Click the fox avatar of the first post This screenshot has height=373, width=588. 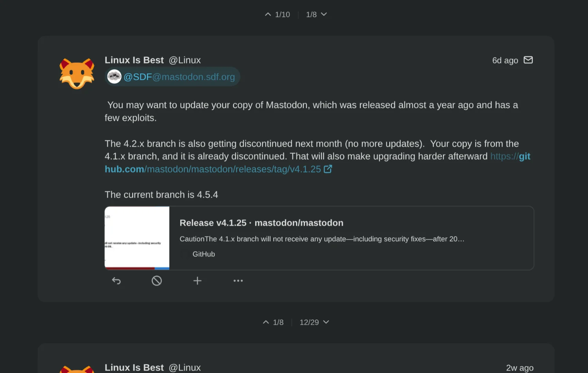point(77,73)
